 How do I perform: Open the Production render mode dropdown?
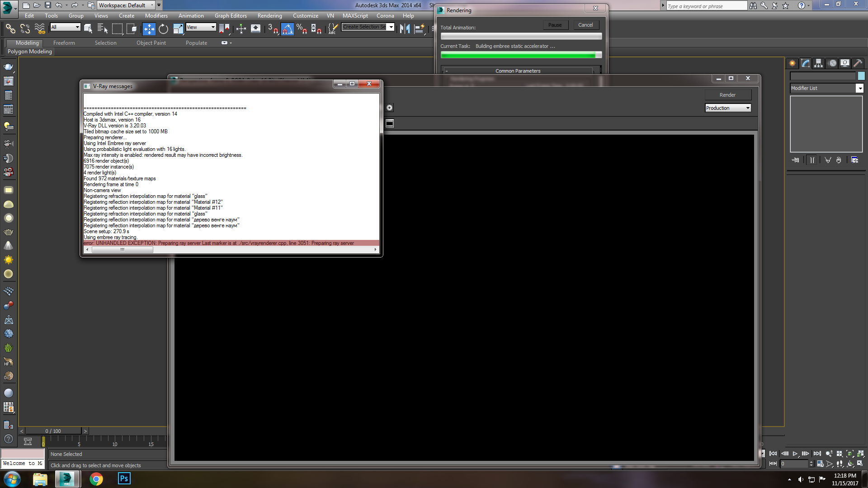click(728, 108)
